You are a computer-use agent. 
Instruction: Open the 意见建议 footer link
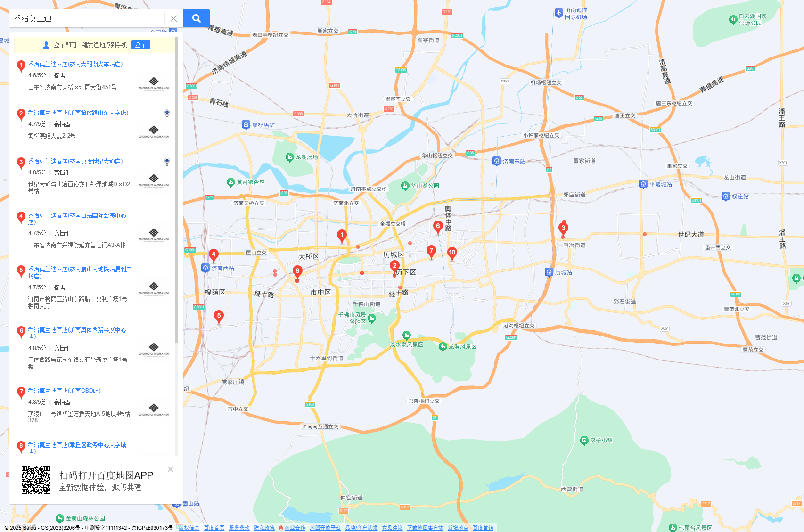[x=392, y=528]
